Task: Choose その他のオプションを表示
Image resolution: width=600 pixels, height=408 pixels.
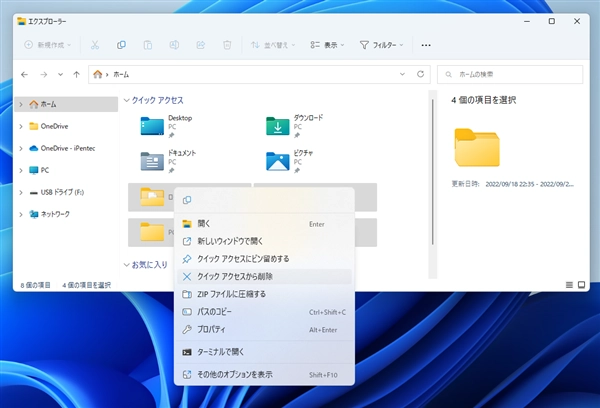Action: (264, 374)
